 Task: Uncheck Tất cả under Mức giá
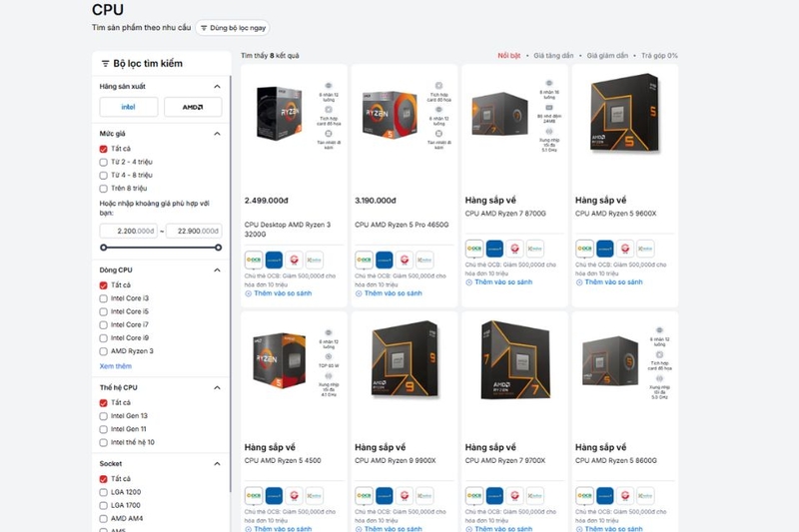pyautogui.click(x=104, y=149)
